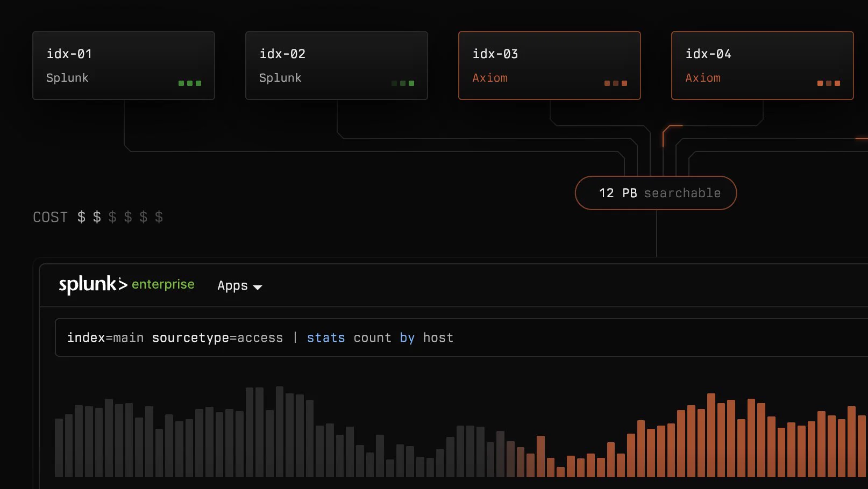Click the 'stats' keyword in the query
This screenshot has width=868, height=489.
point(326,337)
